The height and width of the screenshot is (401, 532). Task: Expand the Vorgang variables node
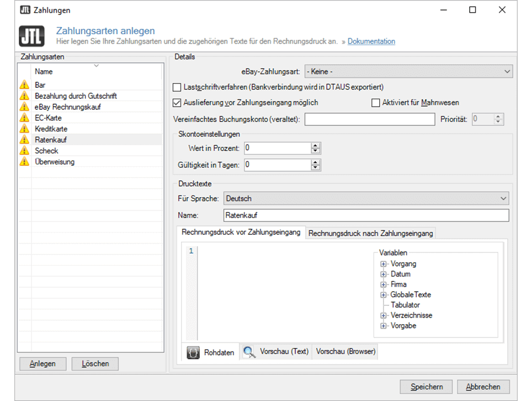click(x=384, y=264)
